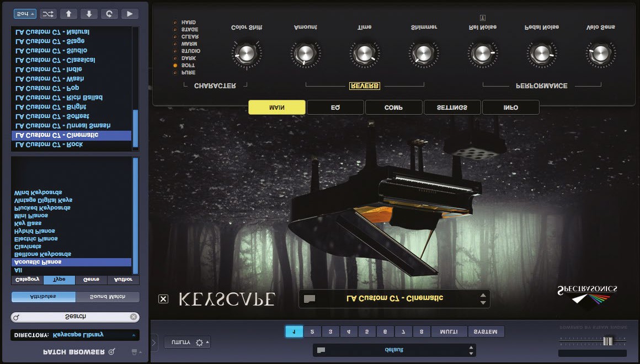Click the Attributes button
This screenshot has width=640, height=364.
tap(44, 297)
